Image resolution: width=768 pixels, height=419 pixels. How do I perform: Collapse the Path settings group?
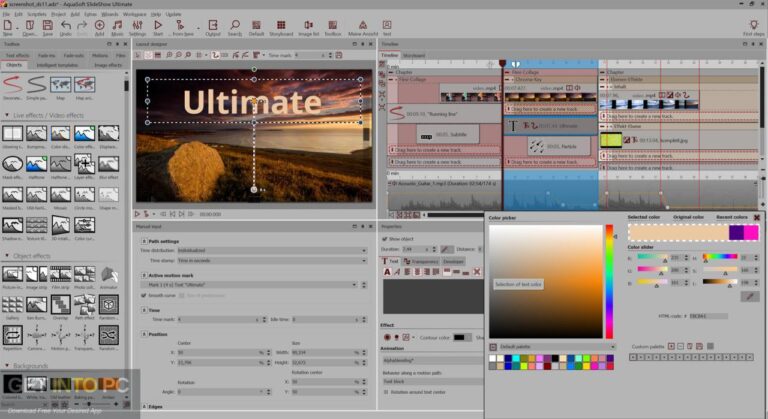[144, 241]
